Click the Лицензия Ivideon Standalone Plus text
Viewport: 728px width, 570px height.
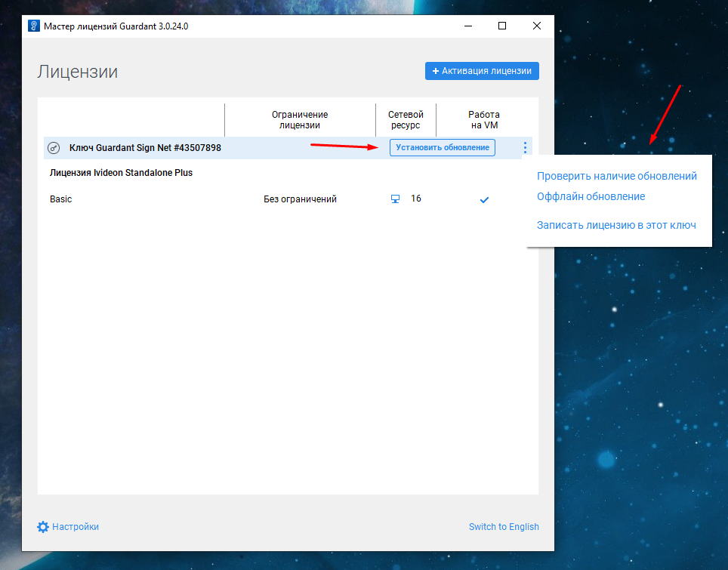point(121,173)
